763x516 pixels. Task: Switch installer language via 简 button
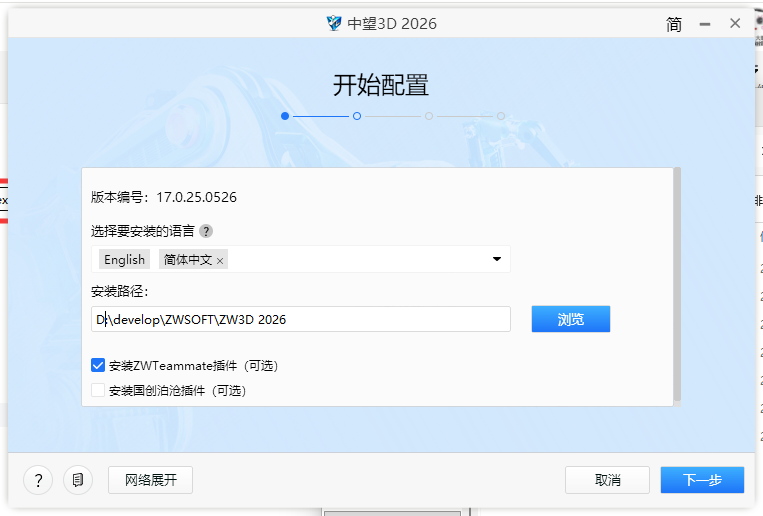point(674,24)
